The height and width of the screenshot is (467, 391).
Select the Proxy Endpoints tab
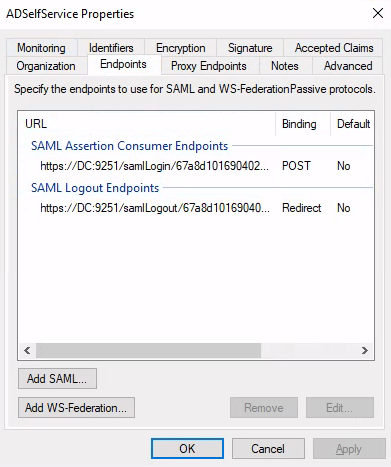click(209, 66)
